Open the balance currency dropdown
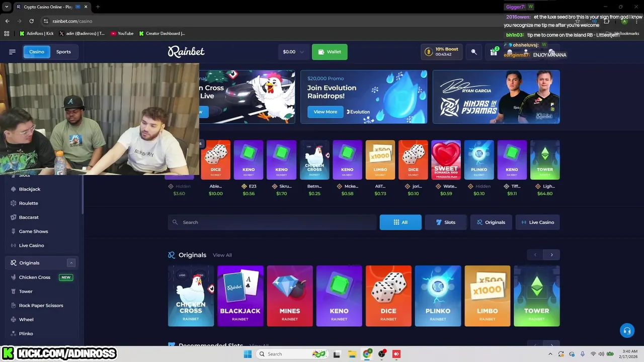 pyautogui.click(x=294, y=52)
